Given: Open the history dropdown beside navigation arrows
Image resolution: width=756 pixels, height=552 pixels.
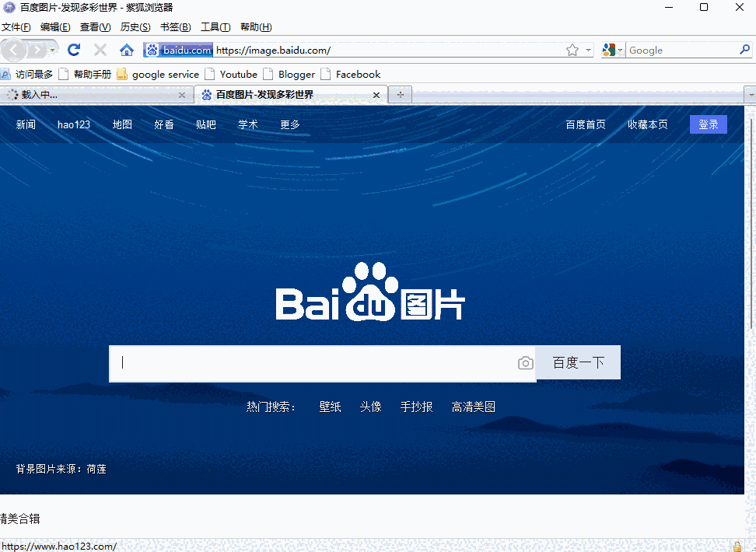Looking at the screenshot, I should point(53,49).
